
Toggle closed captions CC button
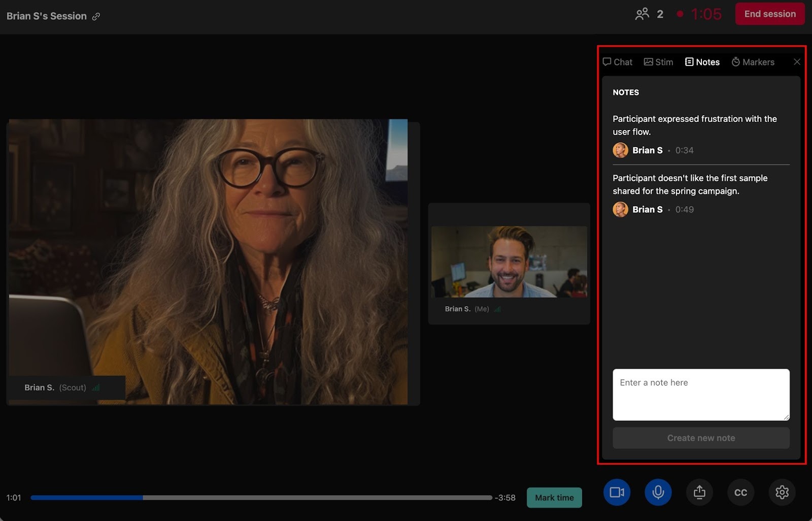coord(740,492)
